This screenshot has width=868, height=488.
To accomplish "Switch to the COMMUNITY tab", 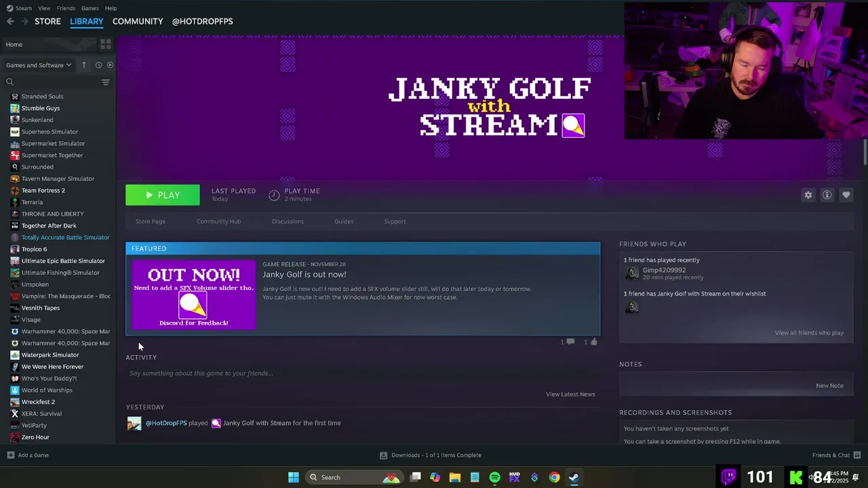I will point(138,21).
